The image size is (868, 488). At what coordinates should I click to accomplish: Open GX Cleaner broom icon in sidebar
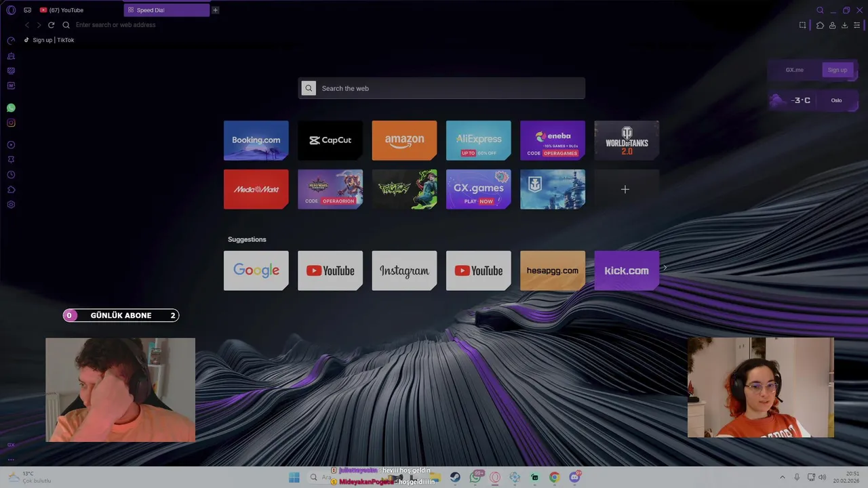[x=11, y=56]
